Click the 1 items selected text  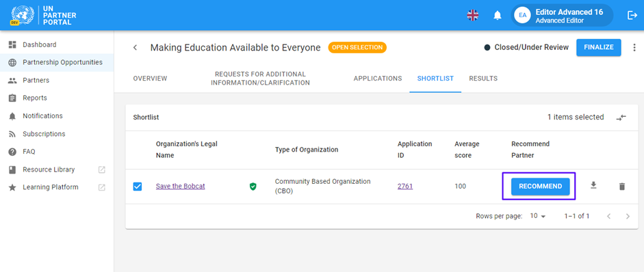point(576,118)
